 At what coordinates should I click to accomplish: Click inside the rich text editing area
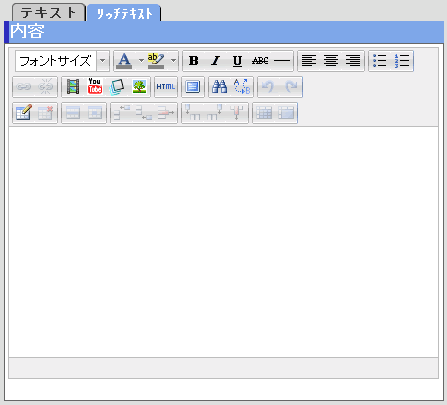click(x=223, y=242)
